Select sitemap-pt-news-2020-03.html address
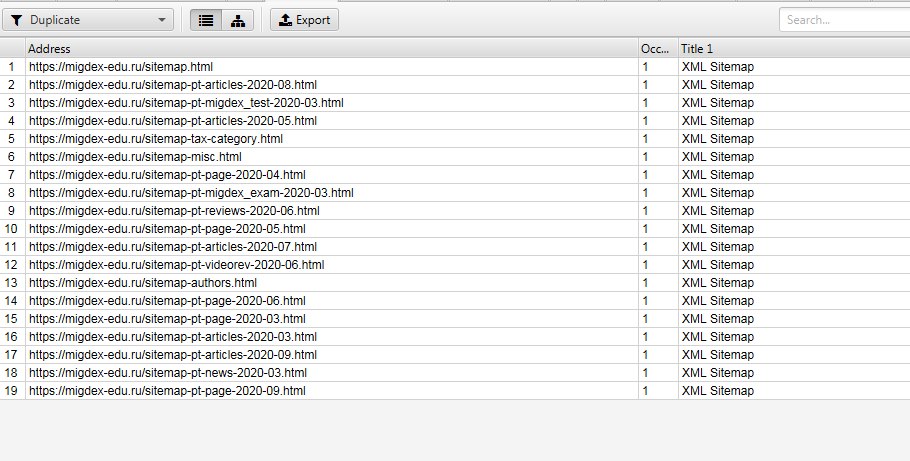910x461 pixels. [168, 373]
